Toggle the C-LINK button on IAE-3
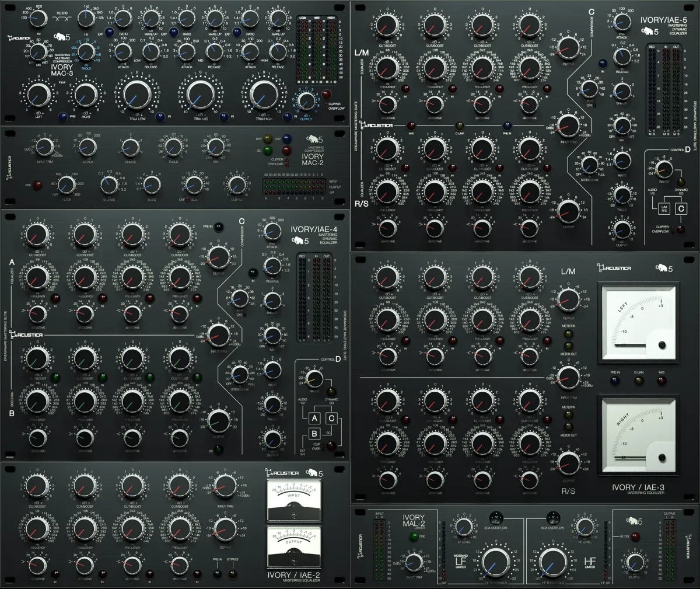Screen dimensions: 700x589 point(639,381)
